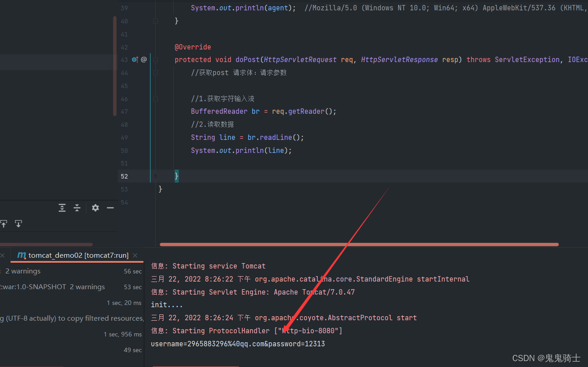
Task: Click 'String line = br.readLine();' statement
Action: [x=248, y=138]
